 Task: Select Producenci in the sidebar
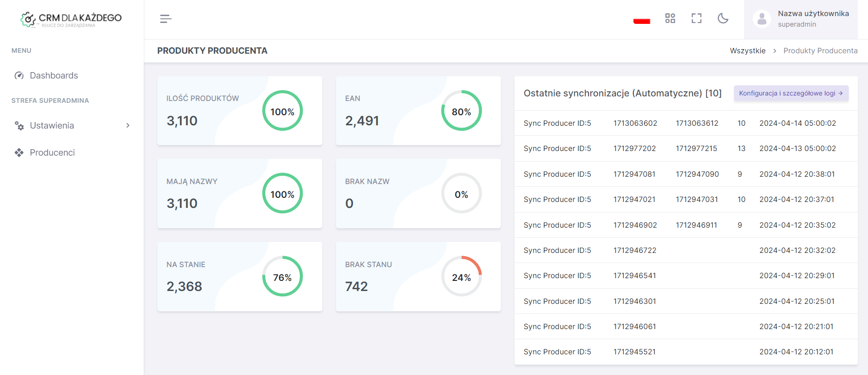point(52,153)
